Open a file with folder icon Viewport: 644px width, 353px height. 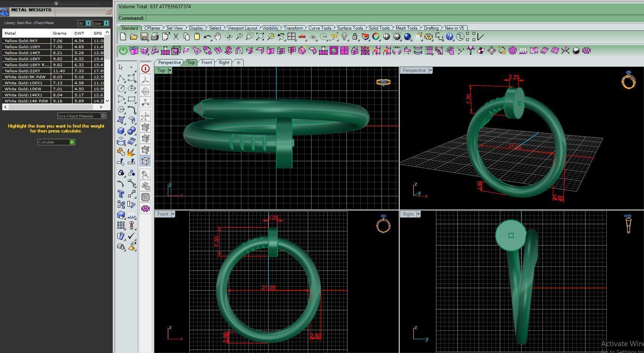point(133,37)
